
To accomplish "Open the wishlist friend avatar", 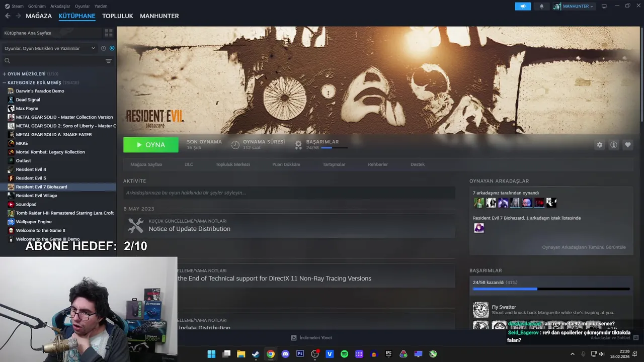I will (479, 228).
